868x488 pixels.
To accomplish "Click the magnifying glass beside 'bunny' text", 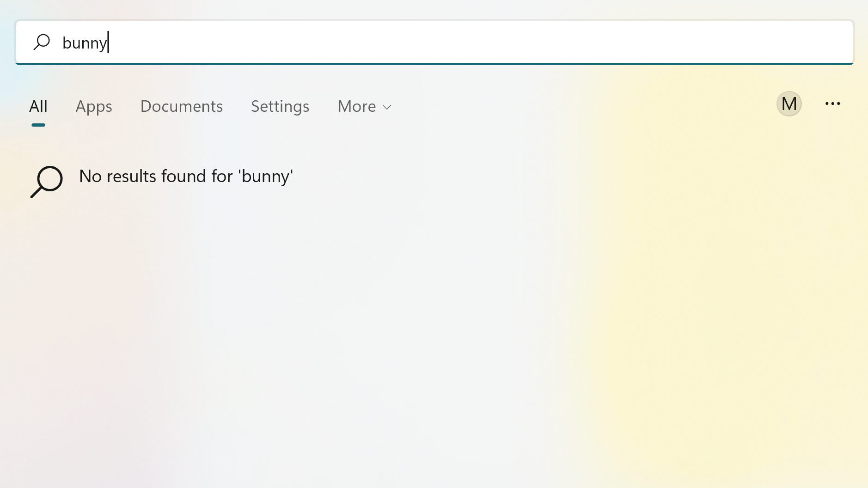I will coord(42,42).
